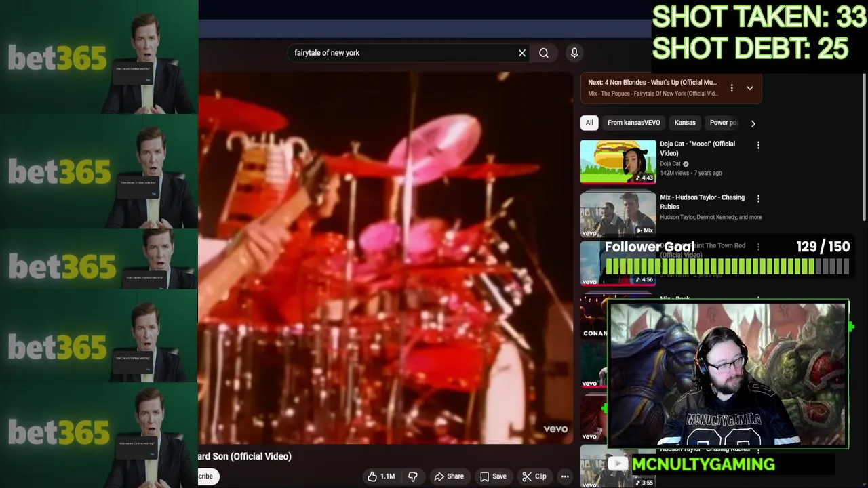Click 'Hudson Taylor, Dermot Kennedy, and more' text
This screenshot has height=488, width=868.
point(711,217)
